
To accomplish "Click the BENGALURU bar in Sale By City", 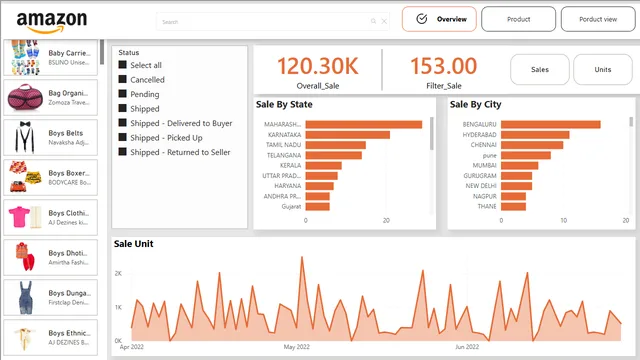I will coord(551,124).
